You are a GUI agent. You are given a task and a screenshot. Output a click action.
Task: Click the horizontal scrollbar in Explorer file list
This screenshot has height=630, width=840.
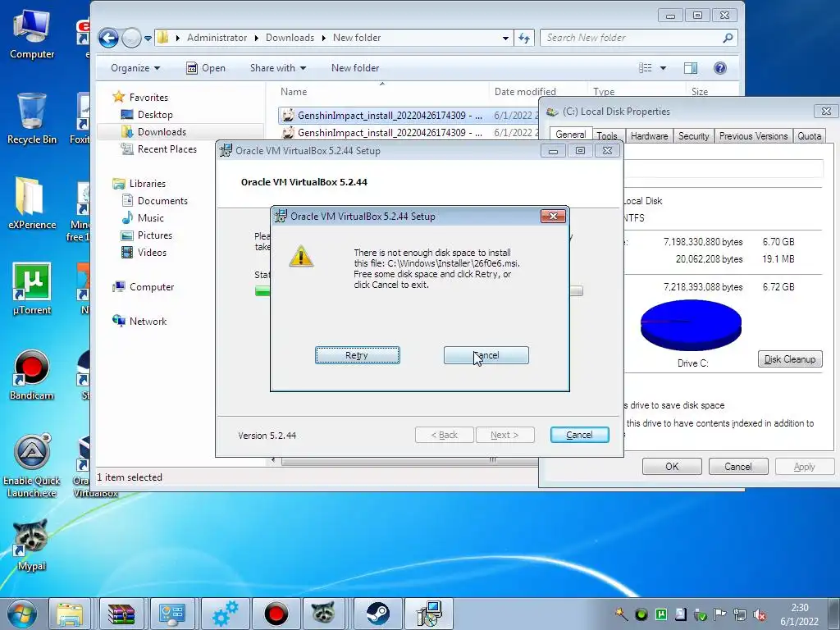(410, 460)
